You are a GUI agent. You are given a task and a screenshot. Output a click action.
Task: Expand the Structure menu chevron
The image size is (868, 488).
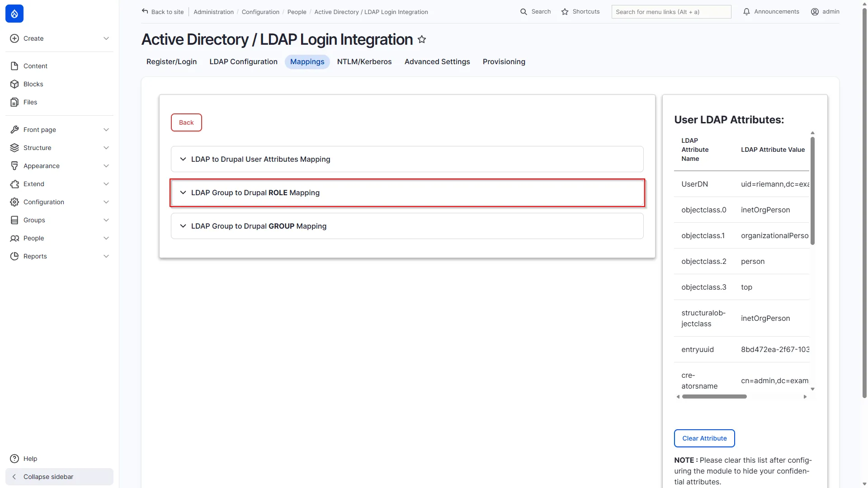[106, 148]
